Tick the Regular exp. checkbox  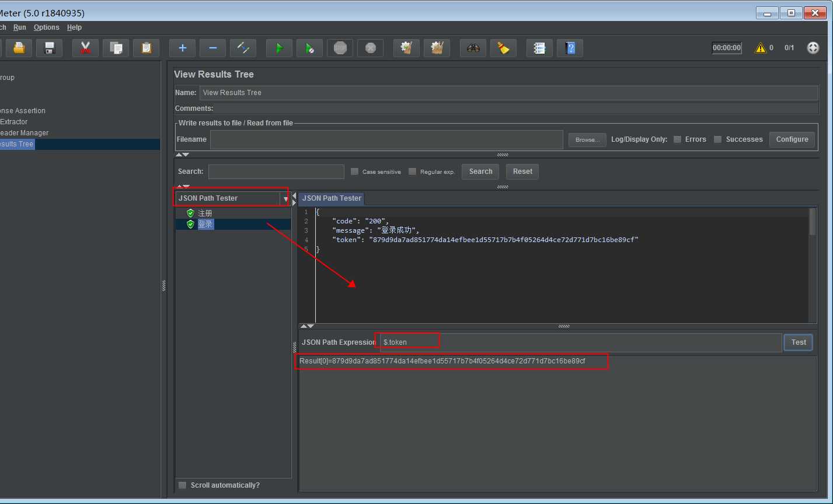412,171
